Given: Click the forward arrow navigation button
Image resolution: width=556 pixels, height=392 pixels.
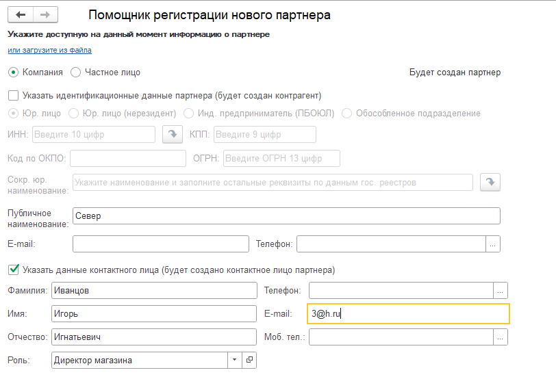Looking at the screenshot, I should (x=45, y=14).
